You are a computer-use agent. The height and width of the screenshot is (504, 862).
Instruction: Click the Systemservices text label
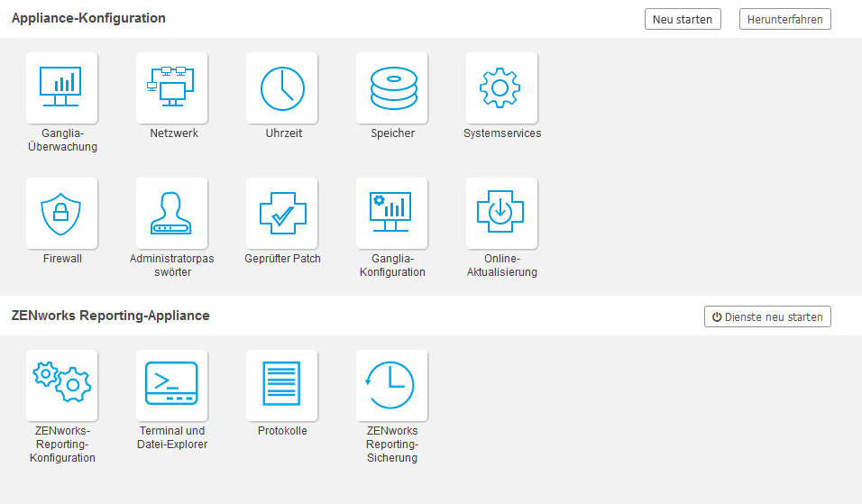[502, 133]
